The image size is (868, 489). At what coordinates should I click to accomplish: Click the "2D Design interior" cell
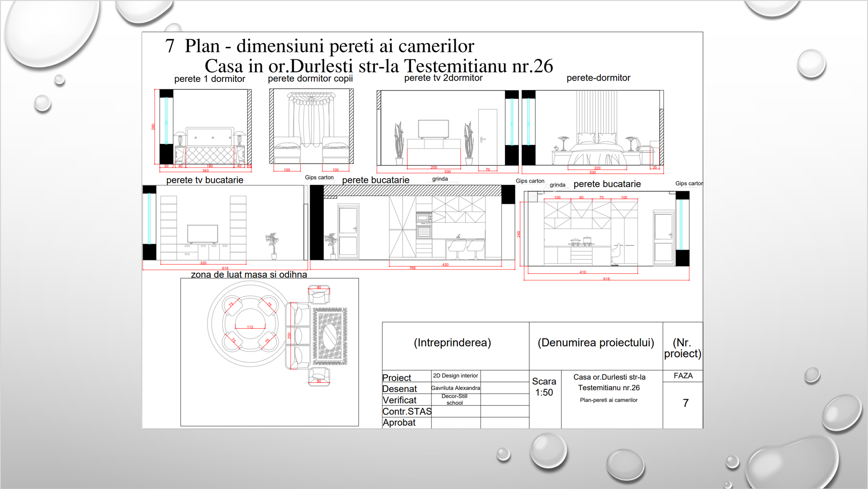pyautogui.click(x=456, y=376)
